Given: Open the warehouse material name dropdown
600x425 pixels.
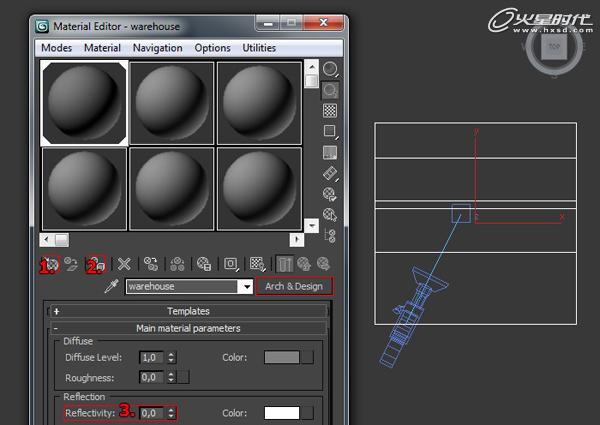Looking at the screenshot, I should (247, 287).
